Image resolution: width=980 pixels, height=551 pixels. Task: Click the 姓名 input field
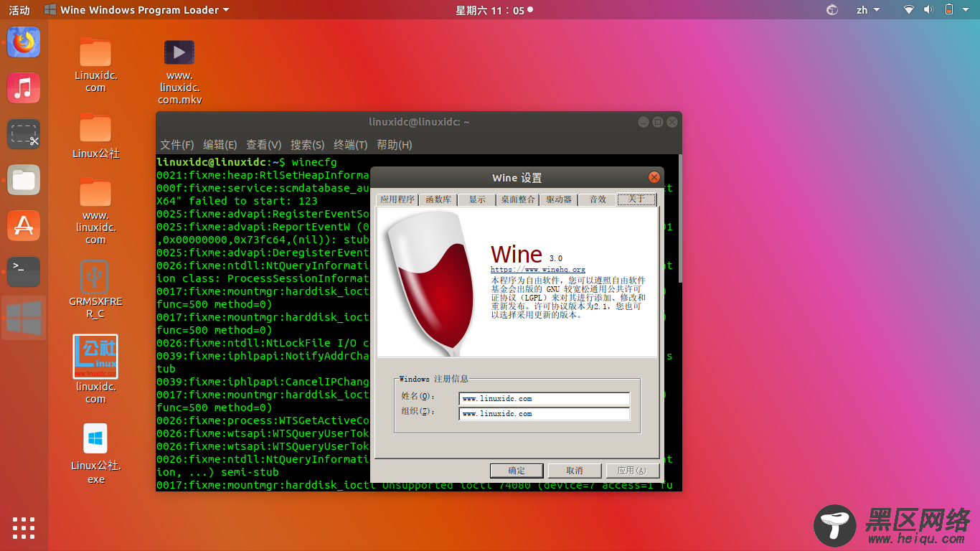point(544,399)
